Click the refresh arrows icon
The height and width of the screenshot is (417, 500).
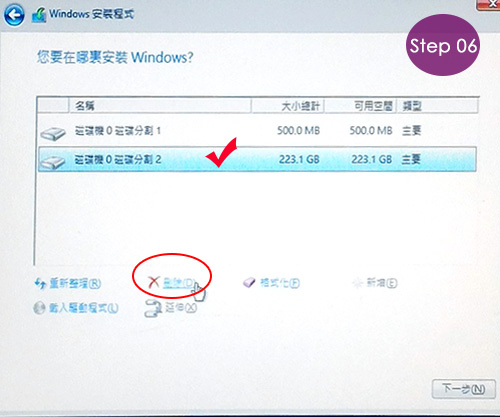40,284
